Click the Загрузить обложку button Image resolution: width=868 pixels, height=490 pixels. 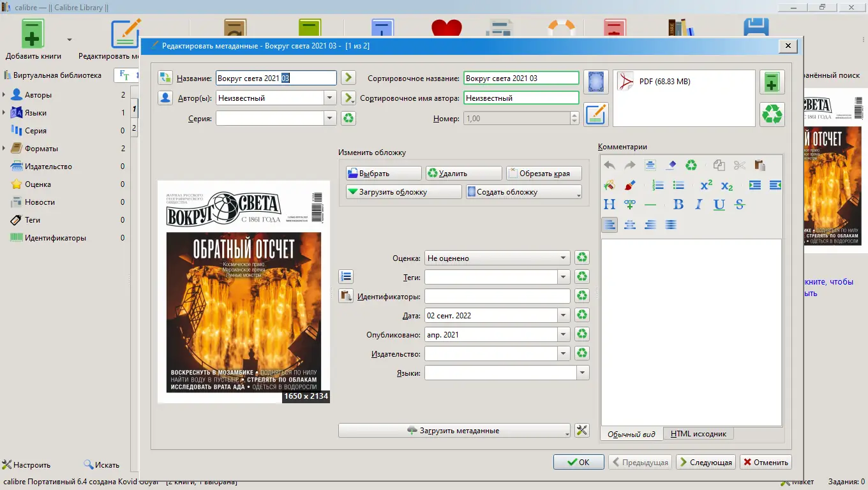(403, 191)
